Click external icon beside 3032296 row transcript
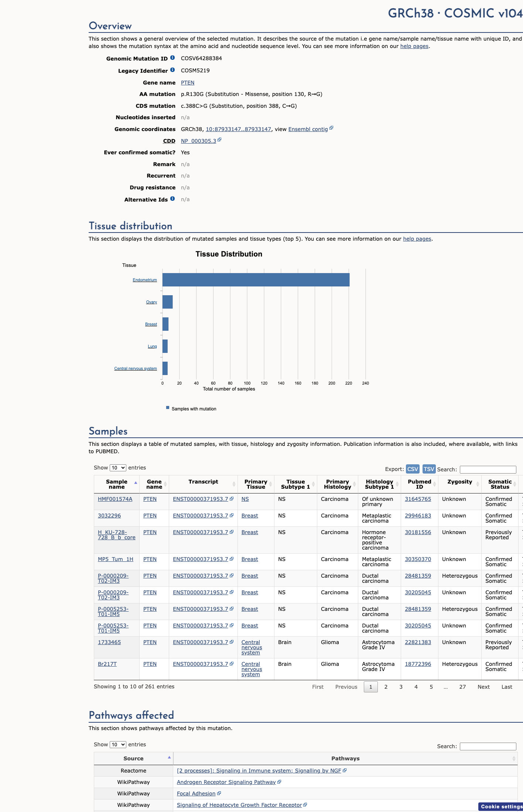The image size is (523, 812). pos(232,515)
